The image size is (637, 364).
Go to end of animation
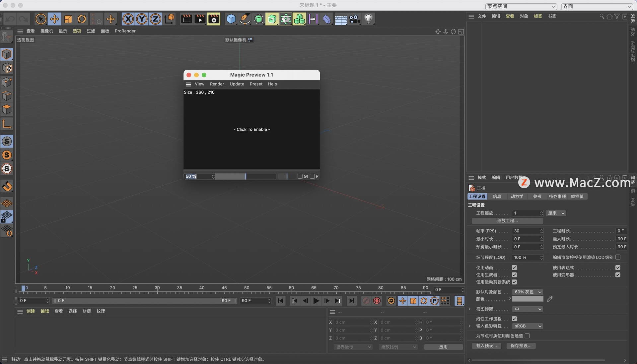pos(352,301)
